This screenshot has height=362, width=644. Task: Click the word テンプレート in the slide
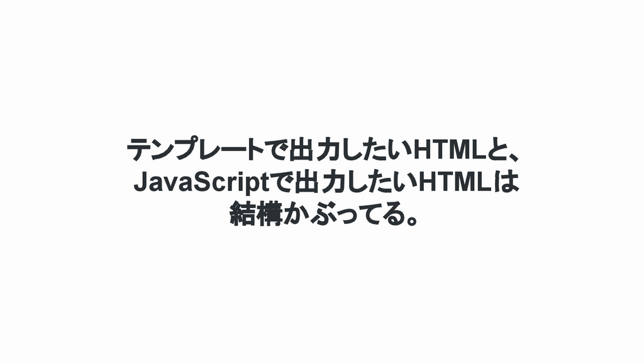coord(195,150)
